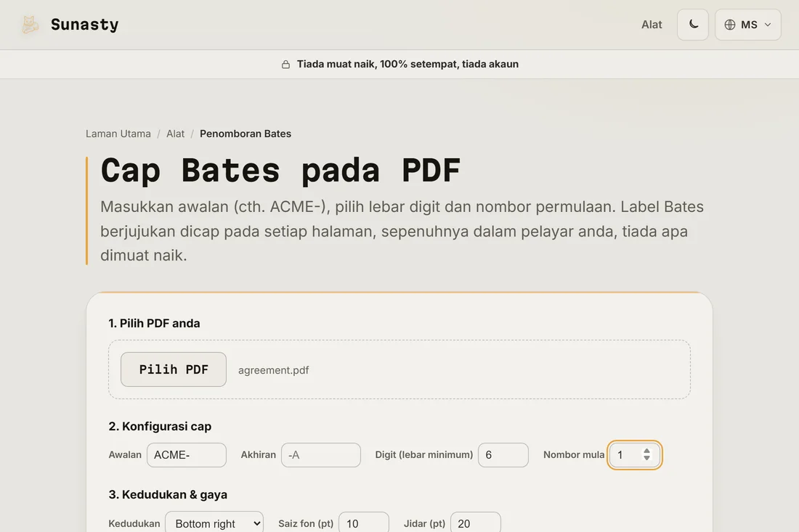This screenshot has height=532, width=799.
Task: Focus Jidar (pt) margin field
Action: (476, 523)
